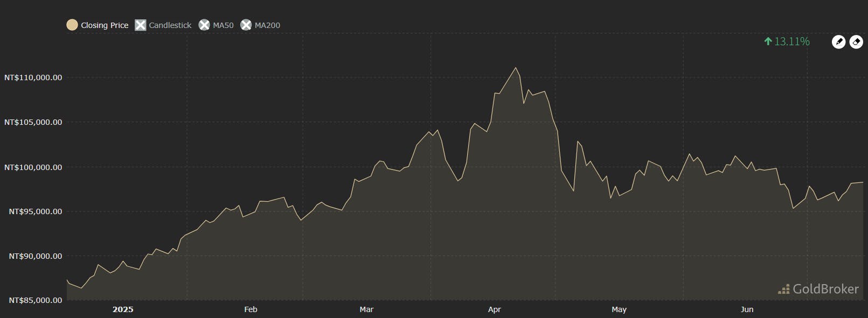Image resolution: width=868 pixels, height=318 pixels.
Task: Click the NT$90,000.00 axis label
Action: pyautogui.click(x=36, y=256)
